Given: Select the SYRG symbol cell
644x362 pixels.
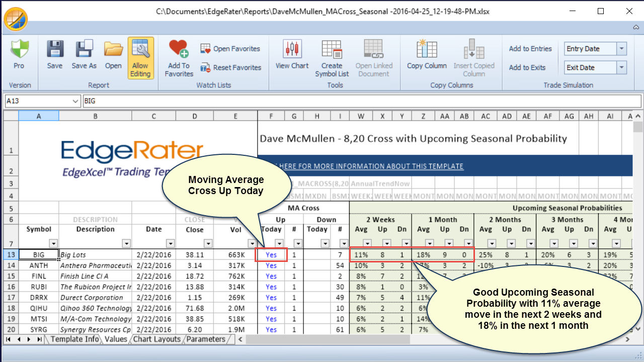Looking at the screenshot, I should (x=39, y=329).
